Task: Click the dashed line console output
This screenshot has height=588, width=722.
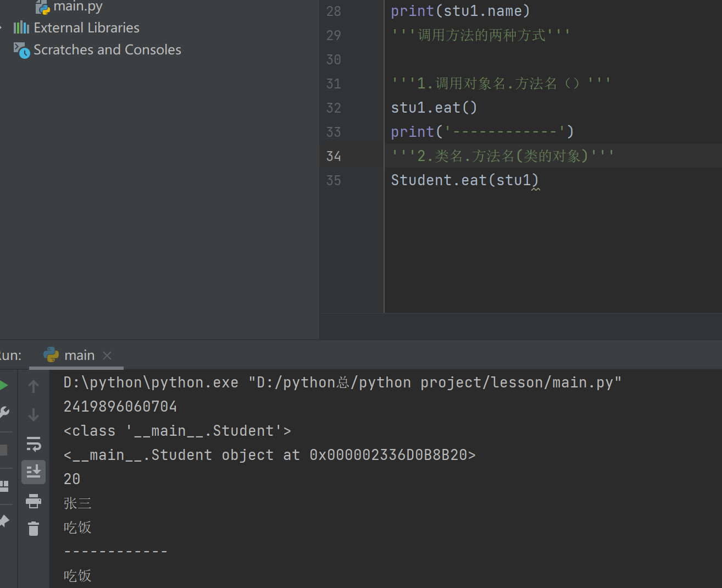Action: tap(116, 551)
